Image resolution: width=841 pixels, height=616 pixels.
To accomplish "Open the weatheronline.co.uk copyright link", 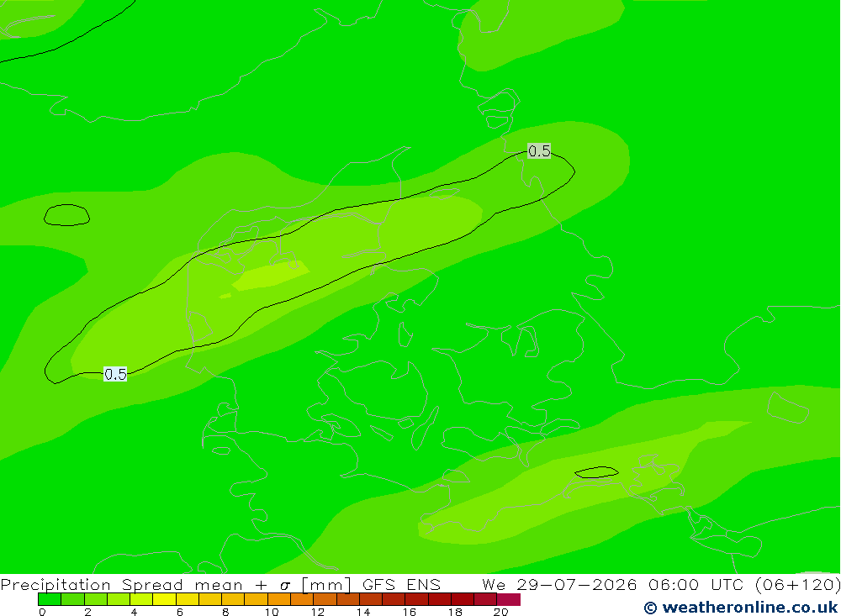I will (x=741, y=608).
